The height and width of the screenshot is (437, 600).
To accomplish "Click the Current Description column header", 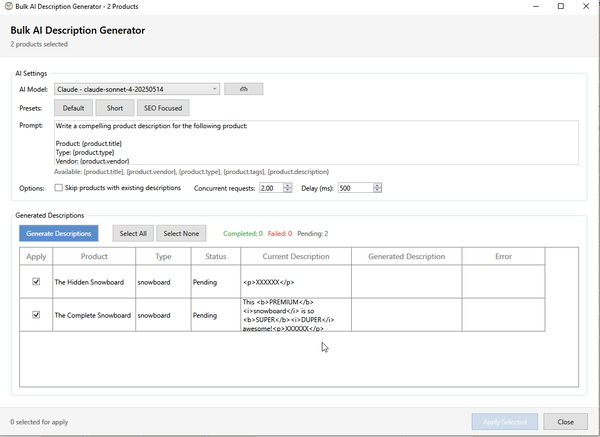I will 296,256.
